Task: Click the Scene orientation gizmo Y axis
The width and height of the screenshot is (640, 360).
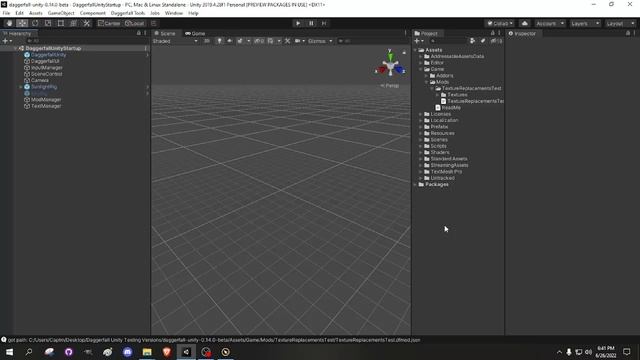Action: tap(390, 56)
